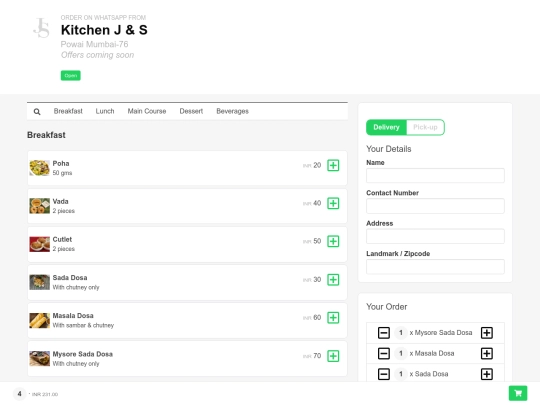
Task: Open the green shopping cart button
Action: (518, 393)
